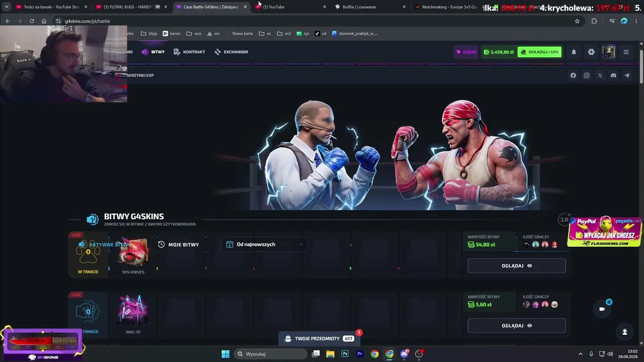Open the browser tab search dropdown
The height and width of the screenshot is (362, 644).
(7, 7)
